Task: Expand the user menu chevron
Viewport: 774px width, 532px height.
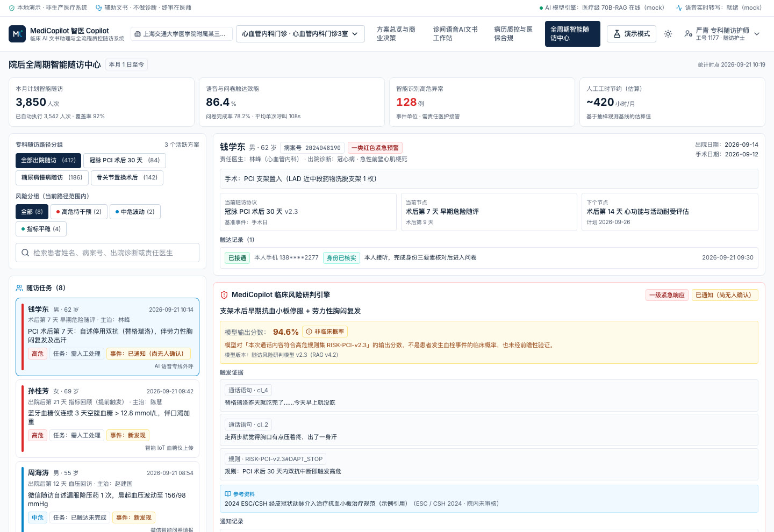Action: 757,34
